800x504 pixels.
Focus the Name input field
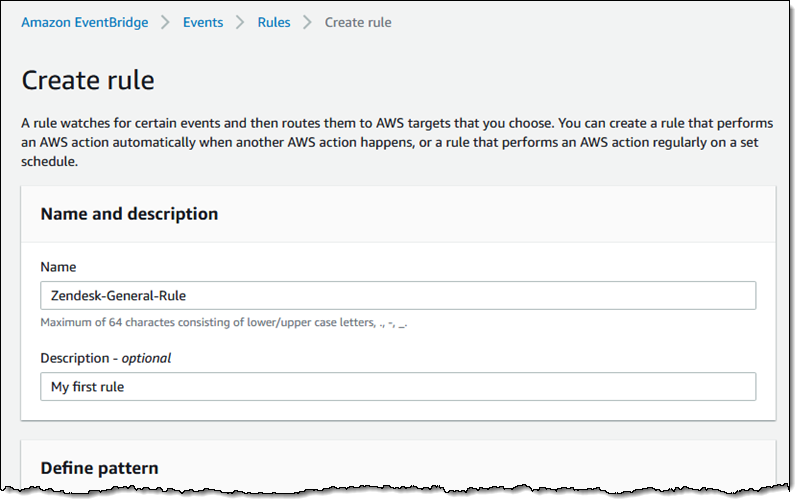pyautogui.click(x=398, y=296)
